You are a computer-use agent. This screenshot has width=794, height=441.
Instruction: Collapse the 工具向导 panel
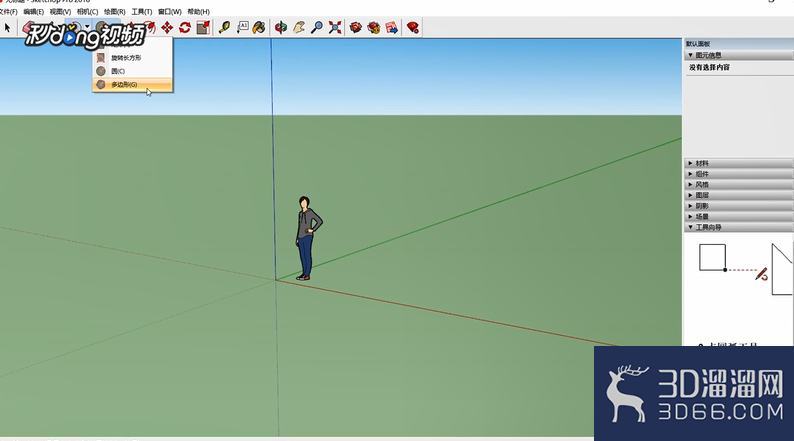[x=739, y=227]
